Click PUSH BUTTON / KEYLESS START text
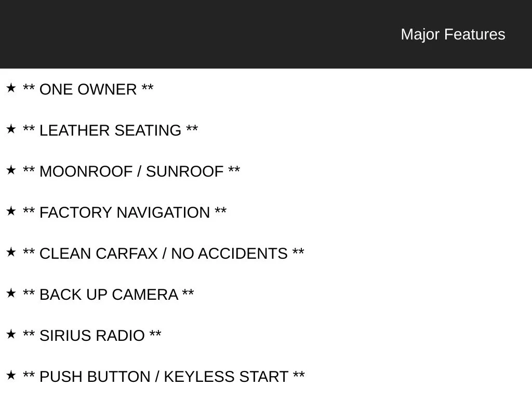Image resolution: width=532 pixels, height=399 pixels. pyautogui.click(x=164, y=377)
